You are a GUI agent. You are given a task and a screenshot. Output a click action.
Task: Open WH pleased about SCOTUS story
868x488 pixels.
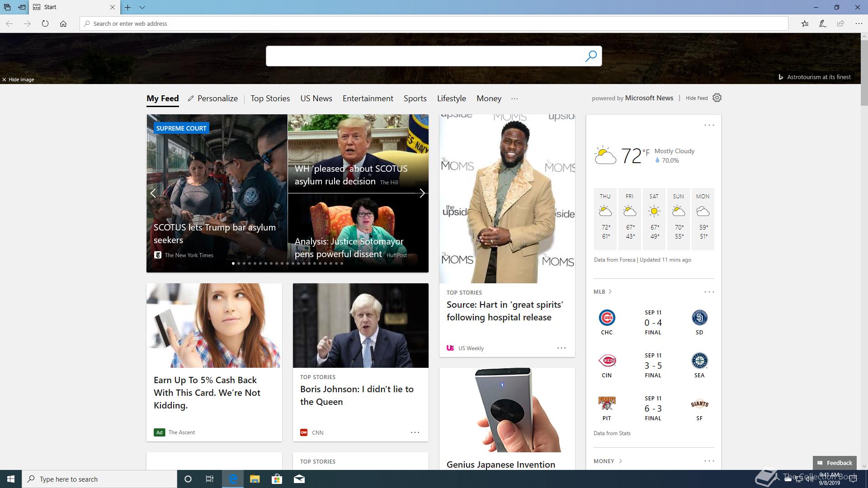pyautogui.click(x=351, y=175)
